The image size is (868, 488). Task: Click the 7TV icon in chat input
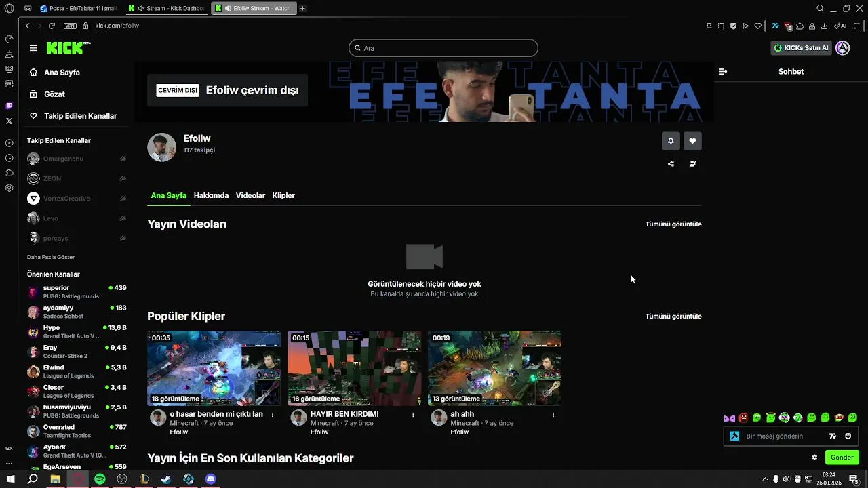[x=833, y=436]
